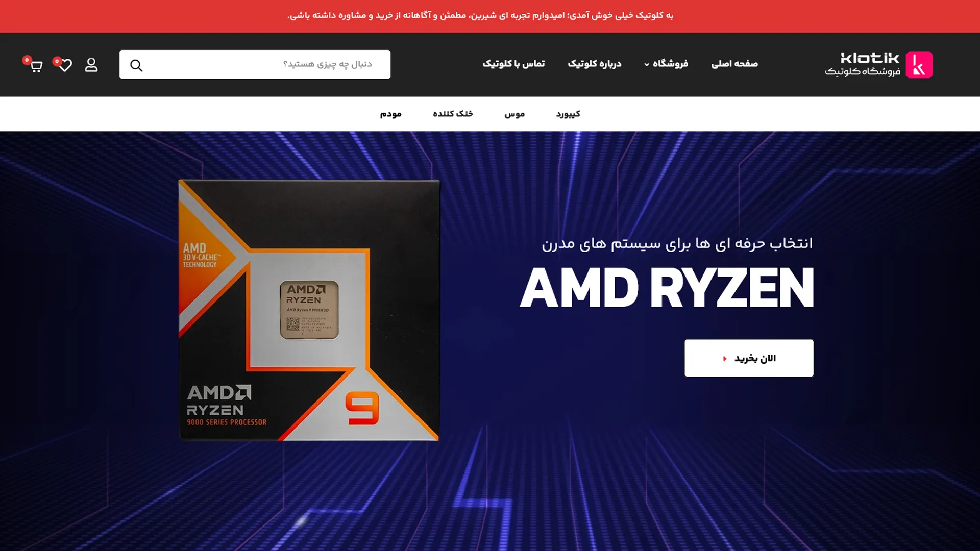The width and height of the screenshot is (980, 551).
Task: Select the مودم category link
Action: 390,114
